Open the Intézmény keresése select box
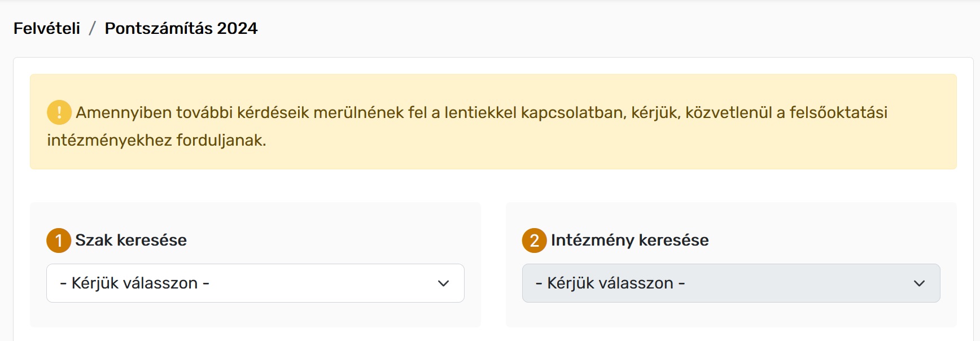This screenshot has width=980, height=341. (x=731, y=283)
